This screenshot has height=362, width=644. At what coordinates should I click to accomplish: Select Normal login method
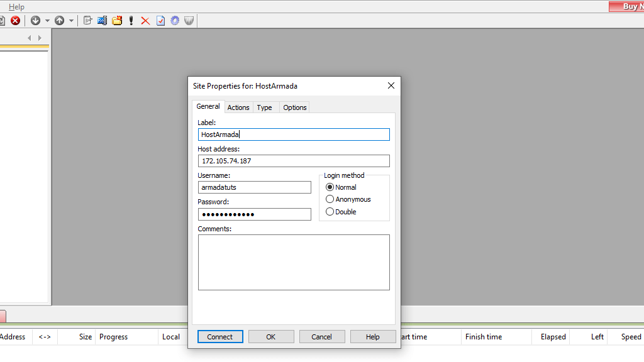[341, 187]
